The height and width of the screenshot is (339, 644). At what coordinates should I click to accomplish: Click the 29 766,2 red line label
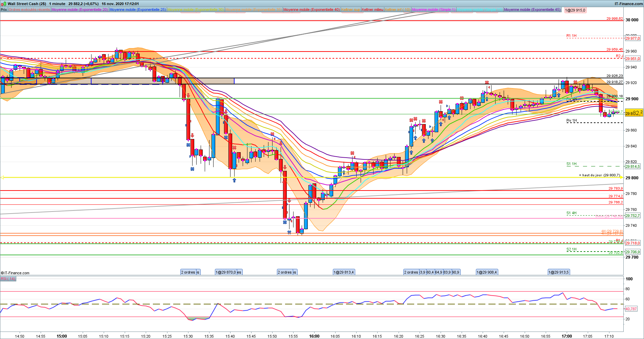coord(616,202)
